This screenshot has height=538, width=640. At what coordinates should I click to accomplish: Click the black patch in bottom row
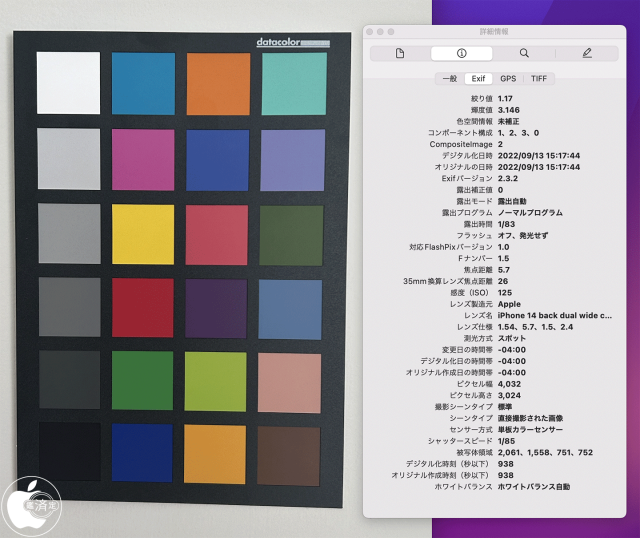click(x=68, y=455)
